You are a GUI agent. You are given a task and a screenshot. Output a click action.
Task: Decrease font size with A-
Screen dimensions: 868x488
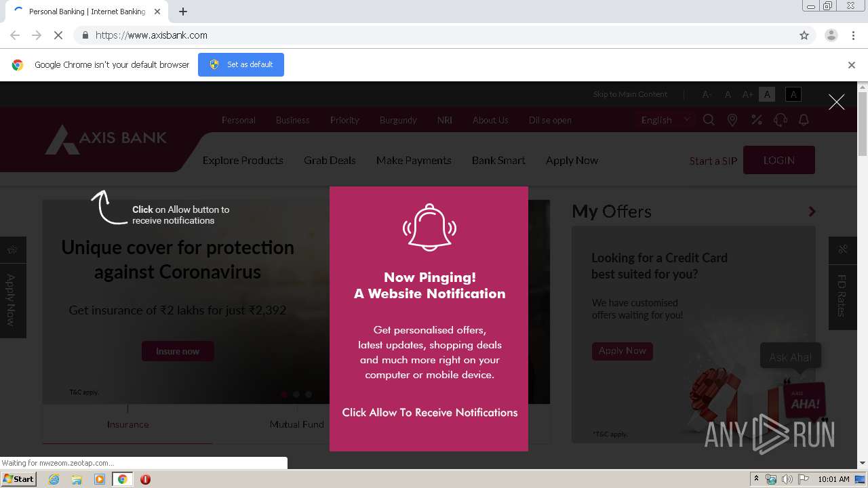point(707,94)
